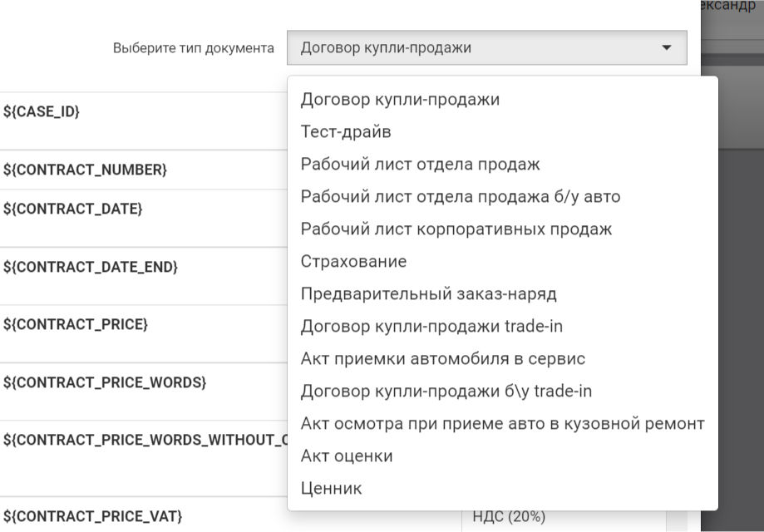Click the 'НДС (20%)' description cell

pyautogui.click(x=509, y=517)
